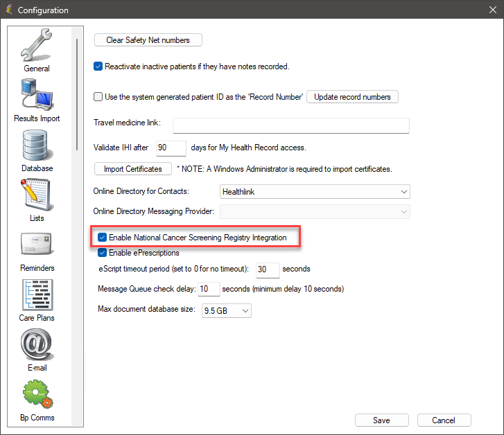Click Update record numbers button
The height and width of the screenshot is (435, 504).
[x=352, y=97]
